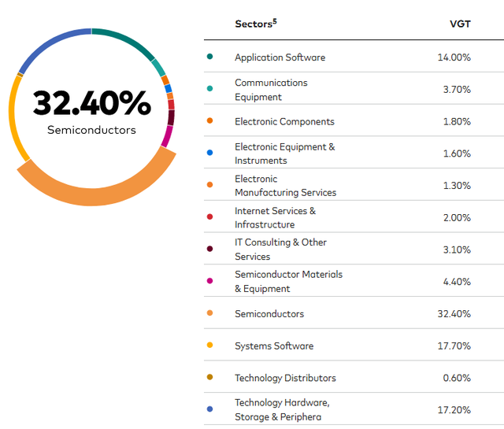Screen dimensions: 504x429
Task: Select the Electronic Components orange dot
Action: pos(210,120)
